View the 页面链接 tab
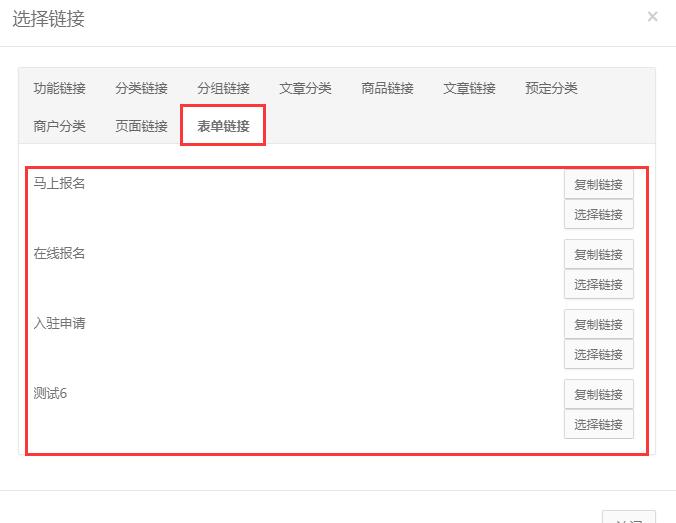The height and width of the screenshot is (523, 676). tap(141, 126)
